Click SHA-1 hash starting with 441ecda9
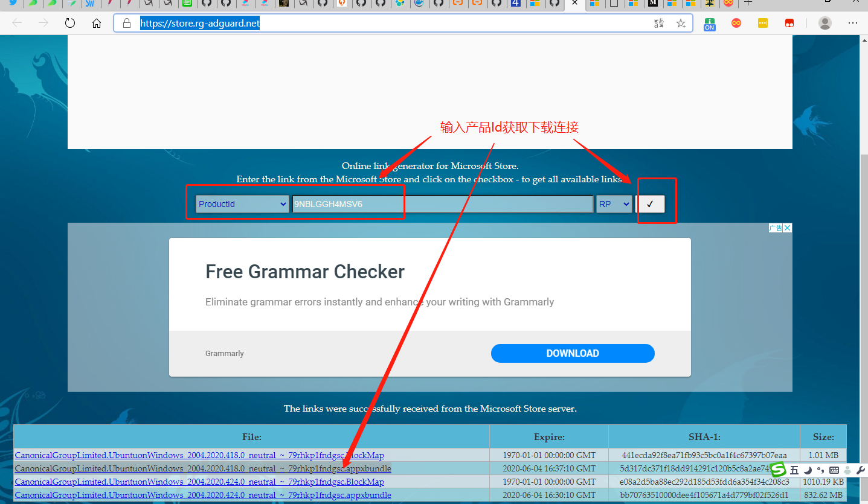868x504 pixels. [704, 455]
